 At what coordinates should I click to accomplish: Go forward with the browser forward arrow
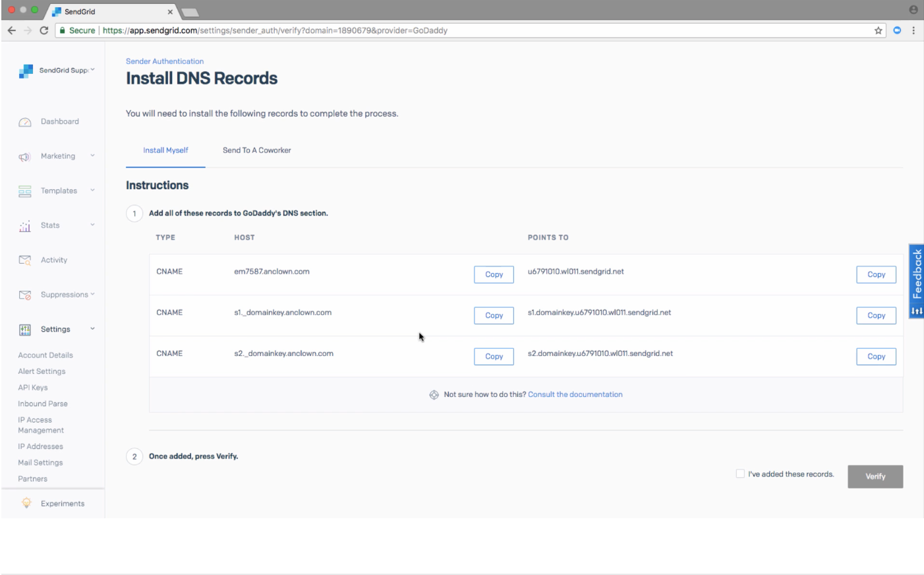(28, 30)
